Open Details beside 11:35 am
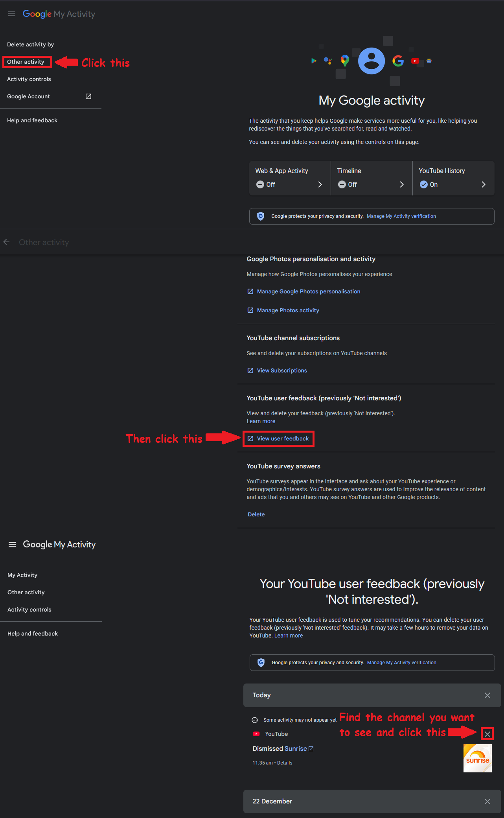This screenshot has height=818, width=504. pyautogui.click(x=285, y=763)
